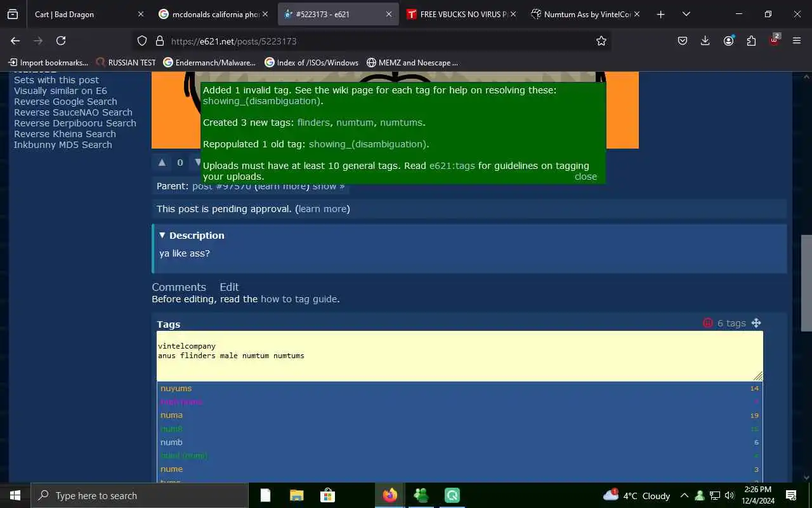Switch to Numtum Ass by VintelCor tab
The width and height of the screenshot is (812, 508).
click(x=584, y=14)
